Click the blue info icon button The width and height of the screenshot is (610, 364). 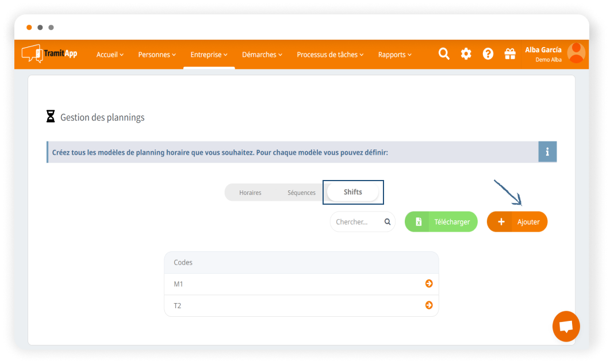pyautogui.click(x=547, y=152)
